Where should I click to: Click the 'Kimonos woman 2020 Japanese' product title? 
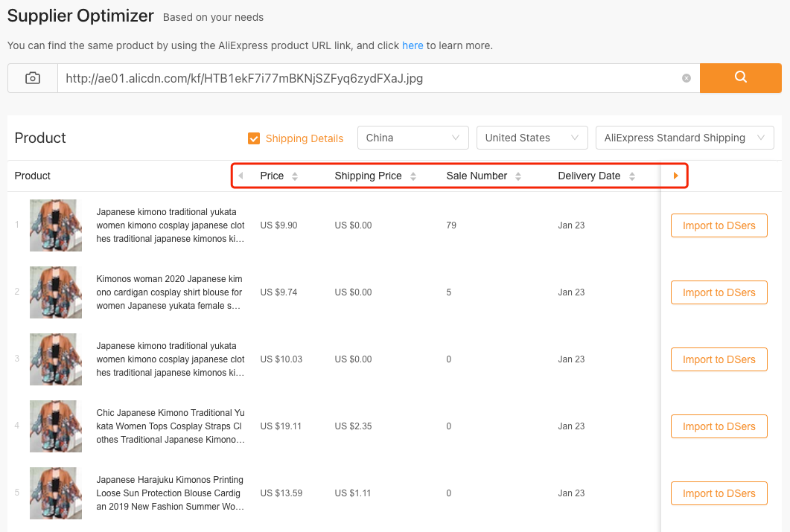(x=169, y=292)
